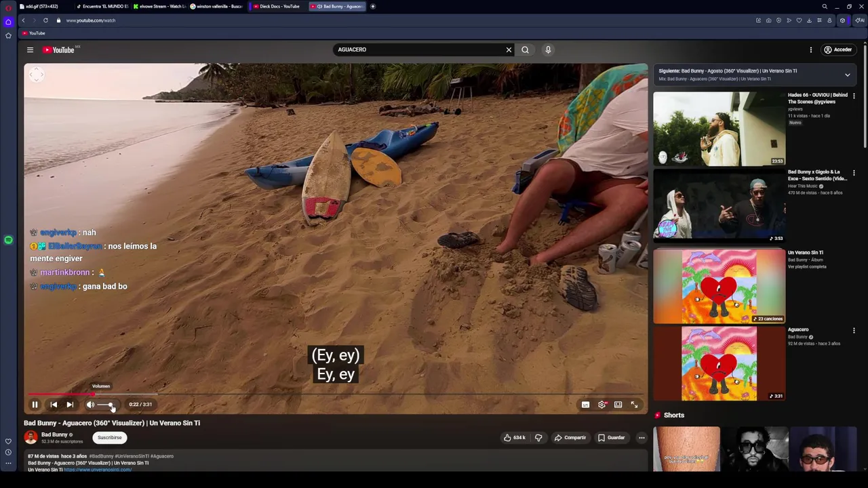Image resolution: width=868 pixels, height=488 pixels.
Task: Open the sidebar more options ellipsis
Action: [8, 464]
